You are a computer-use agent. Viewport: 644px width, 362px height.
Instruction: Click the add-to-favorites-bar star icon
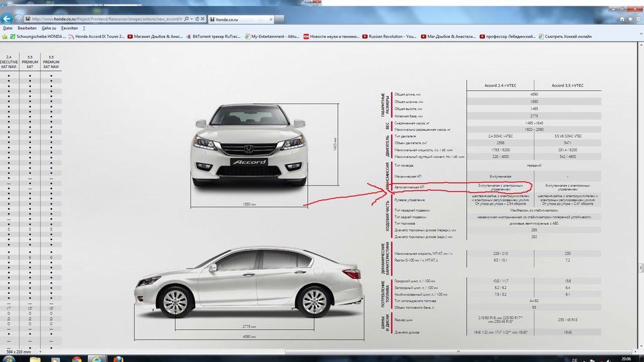pyautogui.click(x=5, y=37)
